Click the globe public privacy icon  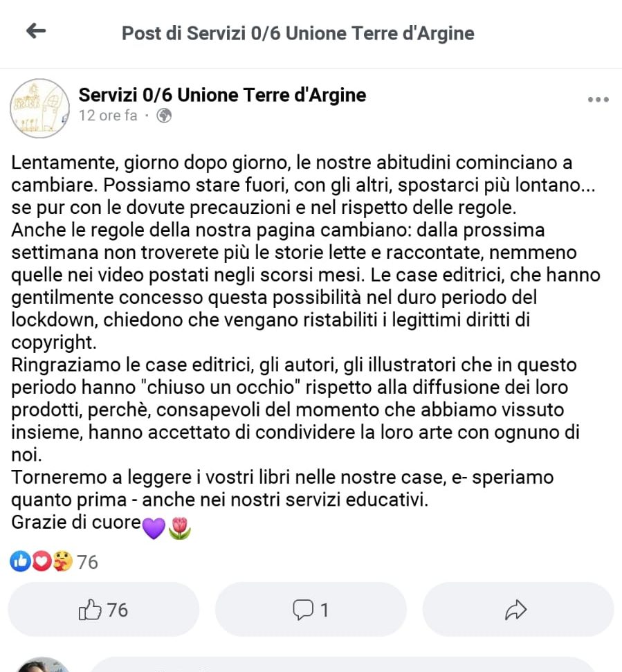point(164,116)
